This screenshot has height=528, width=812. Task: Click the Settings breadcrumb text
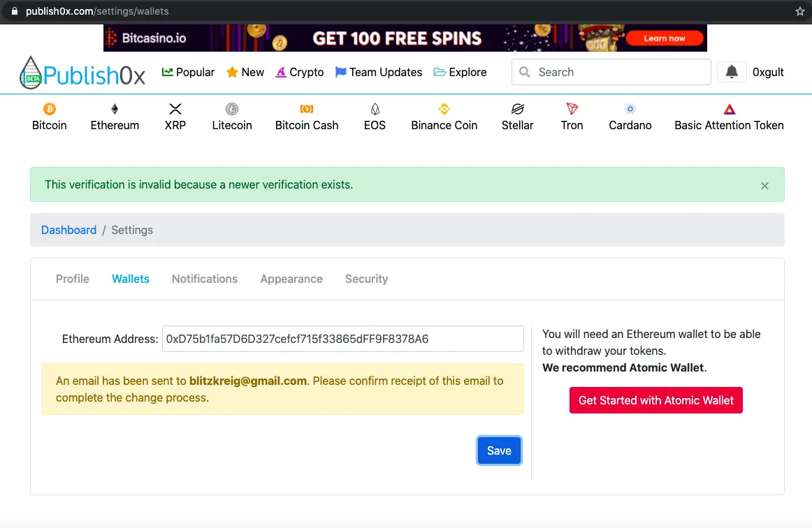tap(132, 230)
